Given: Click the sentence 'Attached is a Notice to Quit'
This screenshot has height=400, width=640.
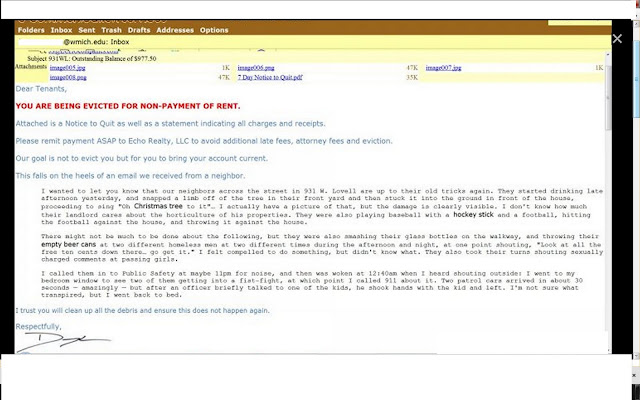Looking at the screenshot, I should tap(171, 124).
